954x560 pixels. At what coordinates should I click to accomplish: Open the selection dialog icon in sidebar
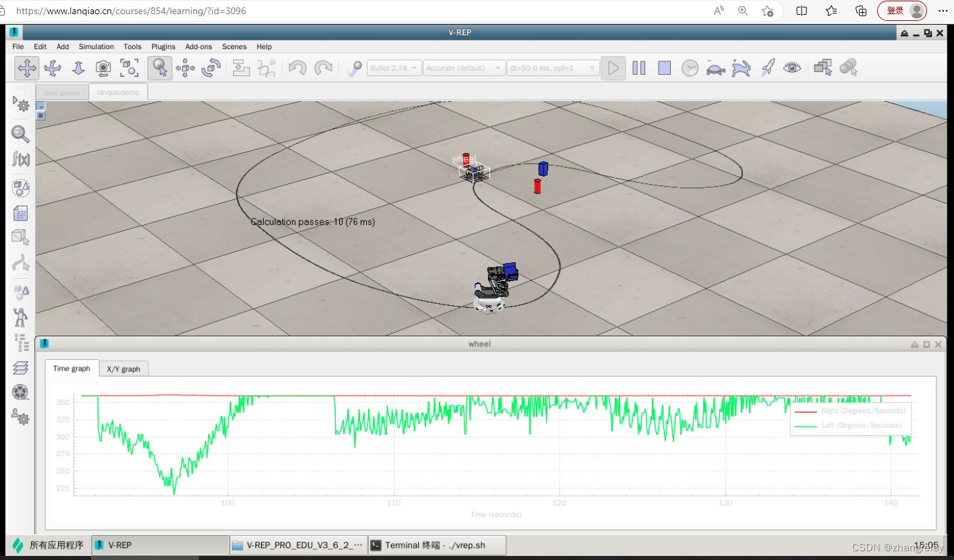coord(21,292)
